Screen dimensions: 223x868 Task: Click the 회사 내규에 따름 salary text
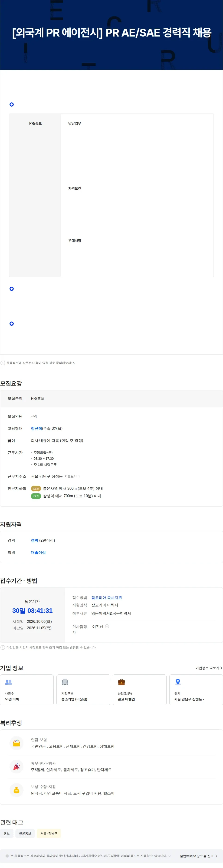(57, 441)
